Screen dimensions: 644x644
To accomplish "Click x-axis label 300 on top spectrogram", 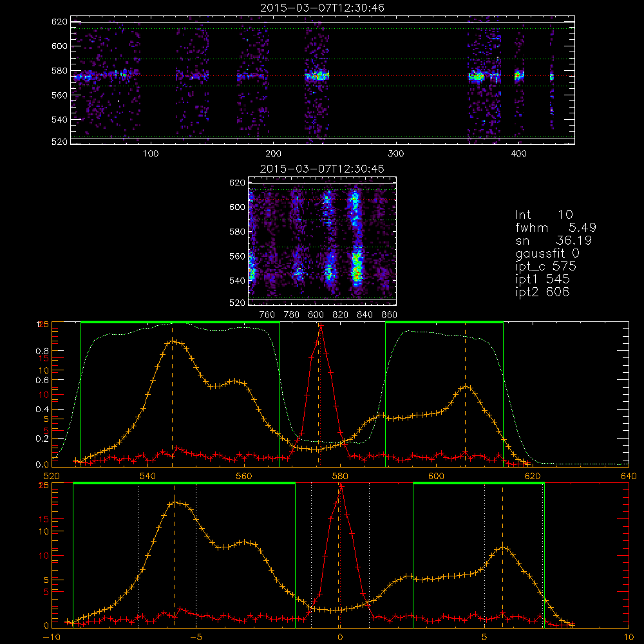I will click(x=396, y=154).
